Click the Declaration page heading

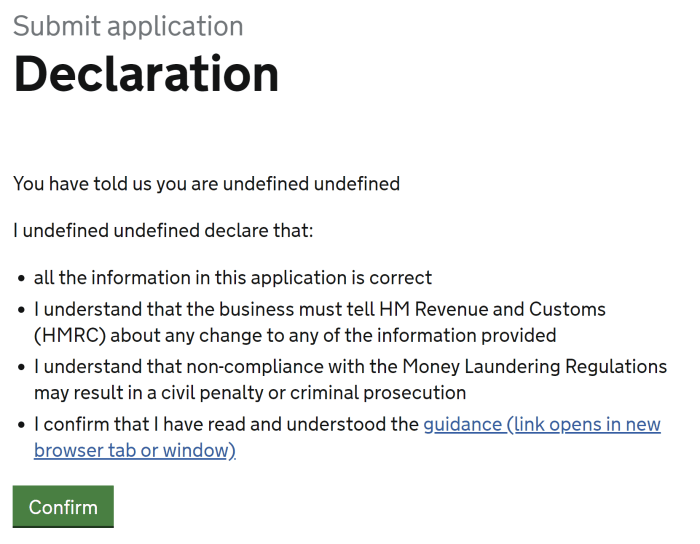(146, 74)
